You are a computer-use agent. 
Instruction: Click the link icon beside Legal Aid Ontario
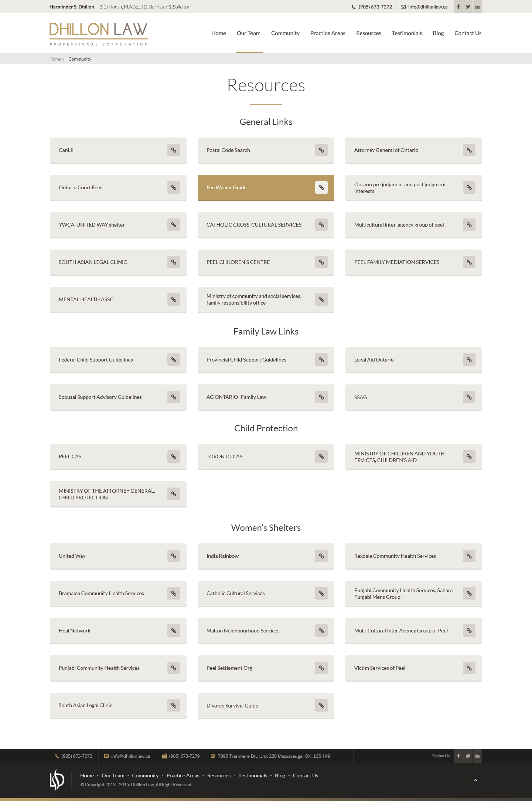(469, 360)
